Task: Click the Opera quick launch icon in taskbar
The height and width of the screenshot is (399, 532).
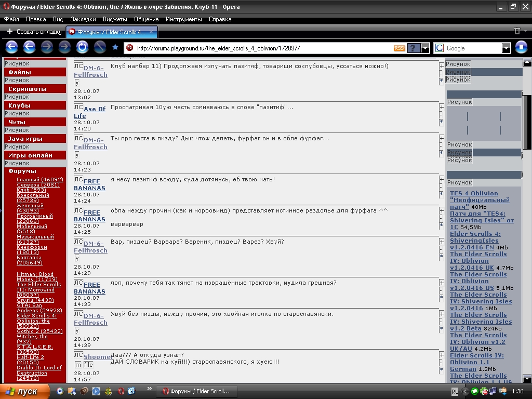Action: click(x=121, y=391)
